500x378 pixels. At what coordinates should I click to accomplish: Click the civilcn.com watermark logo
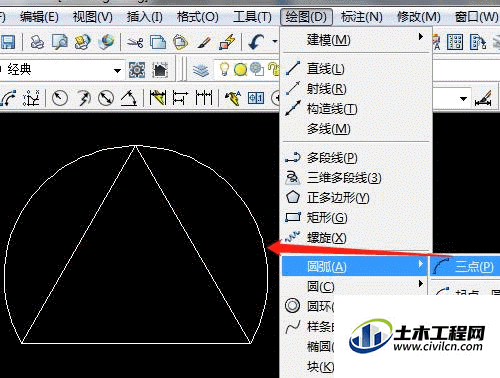(417, 336)
